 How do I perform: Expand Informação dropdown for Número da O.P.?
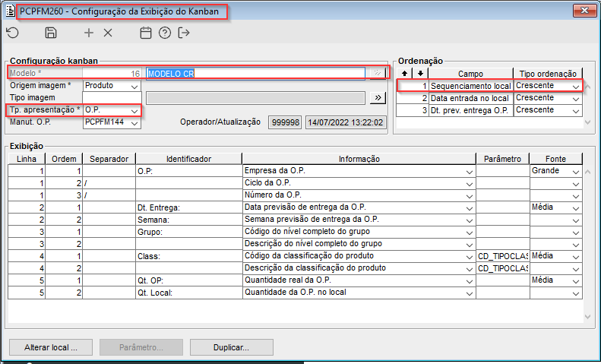coord(470,195)
